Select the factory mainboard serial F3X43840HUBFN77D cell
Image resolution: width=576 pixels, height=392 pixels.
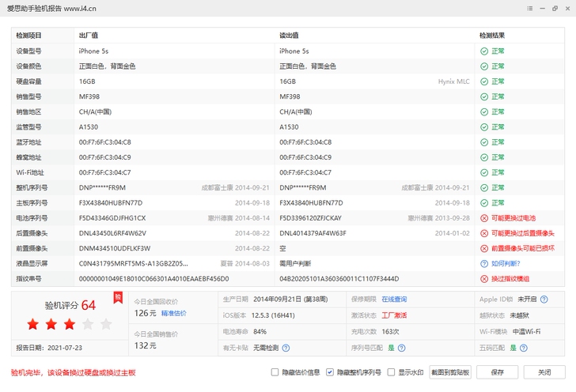pyautogui.click(x=111, y=203)
